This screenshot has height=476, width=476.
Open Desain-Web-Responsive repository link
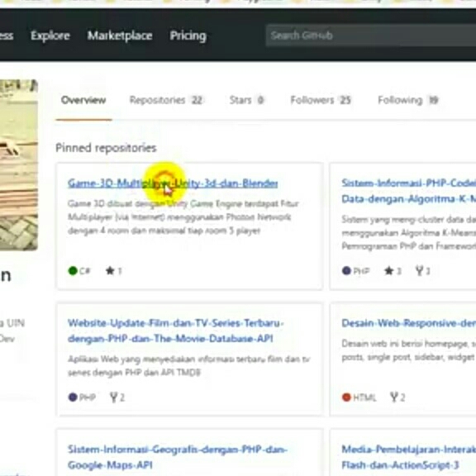click(408, 323)
